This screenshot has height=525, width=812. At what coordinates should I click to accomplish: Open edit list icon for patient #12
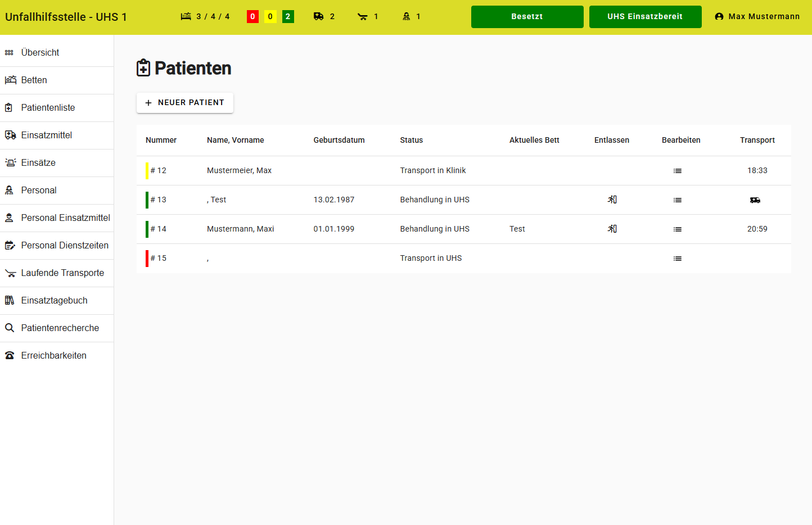[x=677, y=171]
